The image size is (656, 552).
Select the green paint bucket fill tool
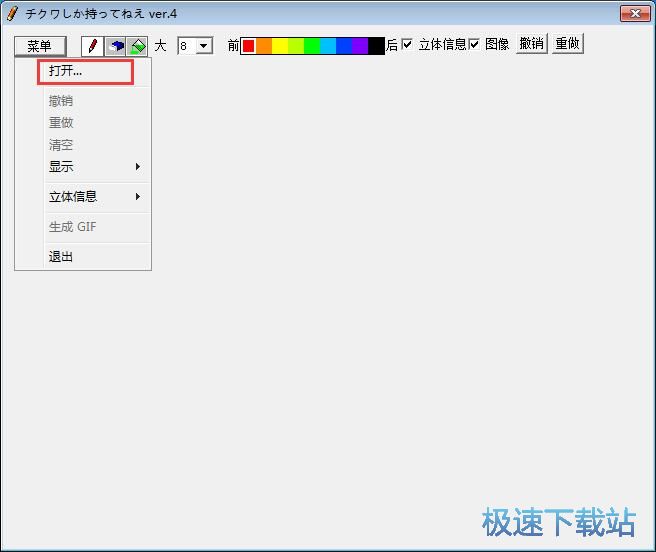coord(137,46)
